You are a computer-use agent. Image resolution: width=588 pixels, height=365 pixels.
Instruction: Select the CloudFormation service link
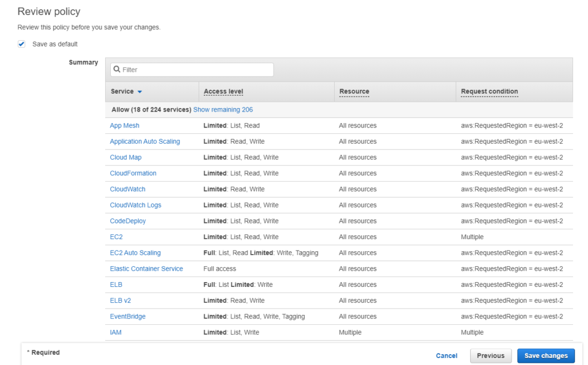[133, 173]
